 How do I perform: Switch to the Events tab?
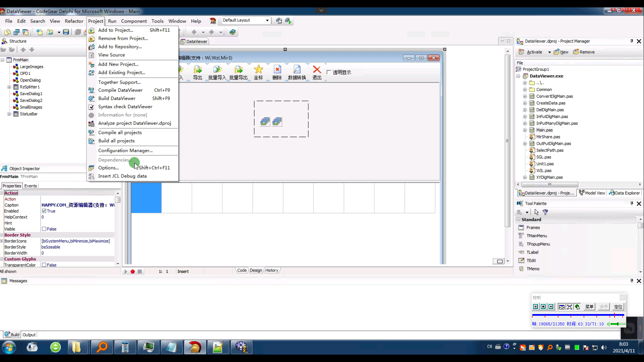(31, 186)
